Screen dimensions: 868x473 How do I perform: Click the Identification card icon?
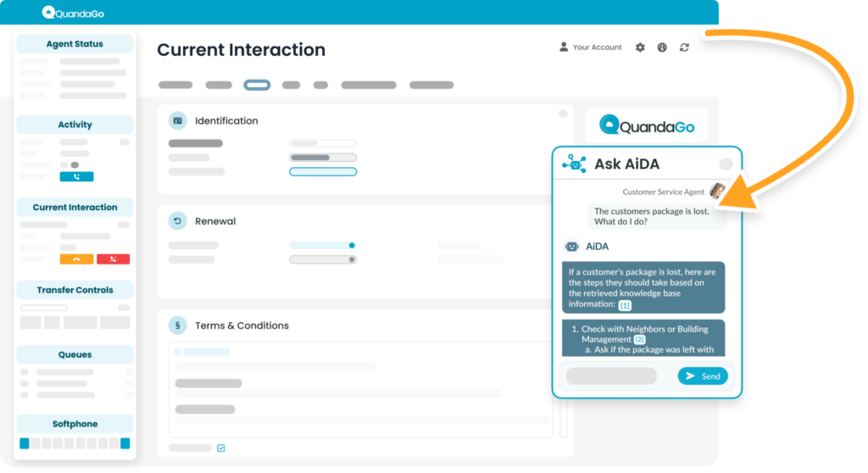click(x=178, y=120)
